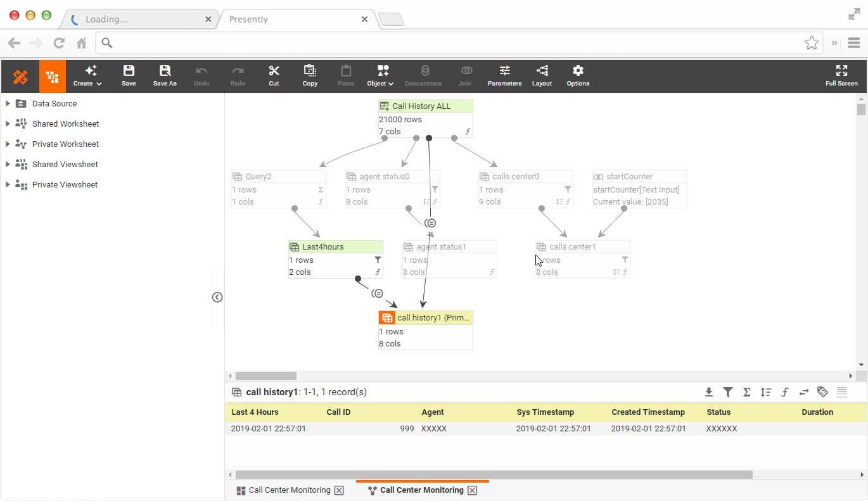Cut the selected object
The width and height of the screenshot is (868, 501).
[x=274, y=75]
